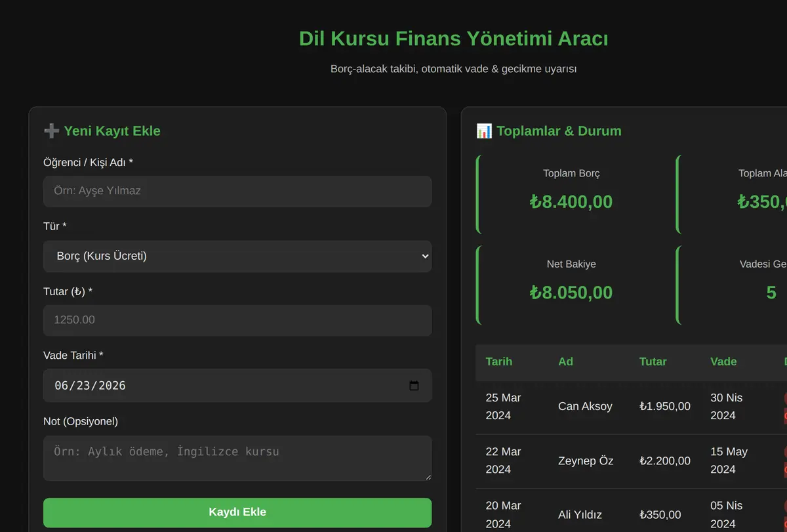This screenshot has height=532, width=787.
Task: Click the Yeni Kayıt Ekle heading
Action: click(112, 131)
